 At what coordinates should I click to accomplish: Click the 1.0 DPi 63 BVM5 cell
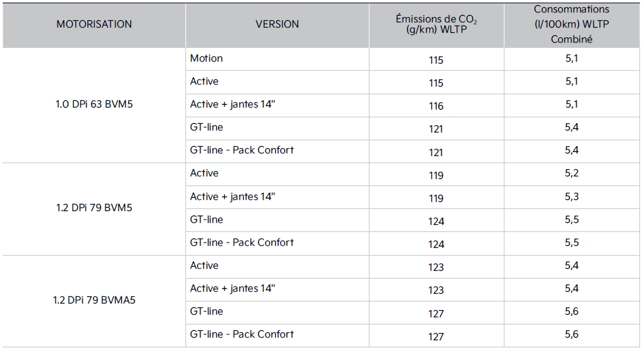(94, 104)
